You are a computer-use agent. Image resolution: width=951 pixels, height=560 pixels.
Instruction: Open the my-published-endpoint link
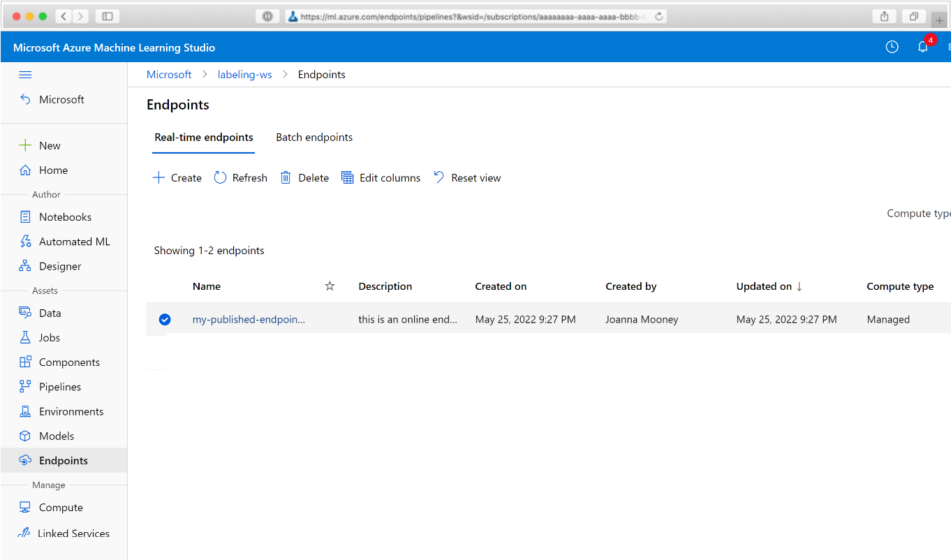click(x=249, y=320)
